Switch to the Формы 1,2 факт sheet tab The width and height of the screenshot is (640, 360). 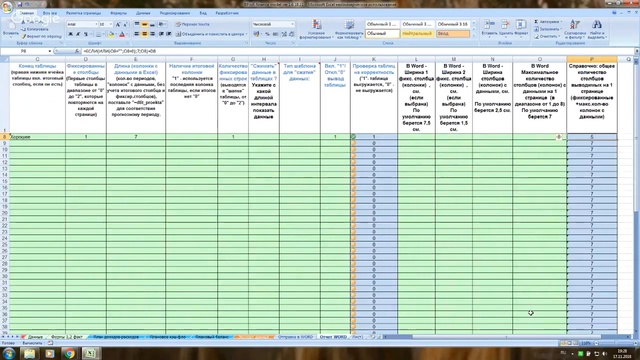pos(67,337)
